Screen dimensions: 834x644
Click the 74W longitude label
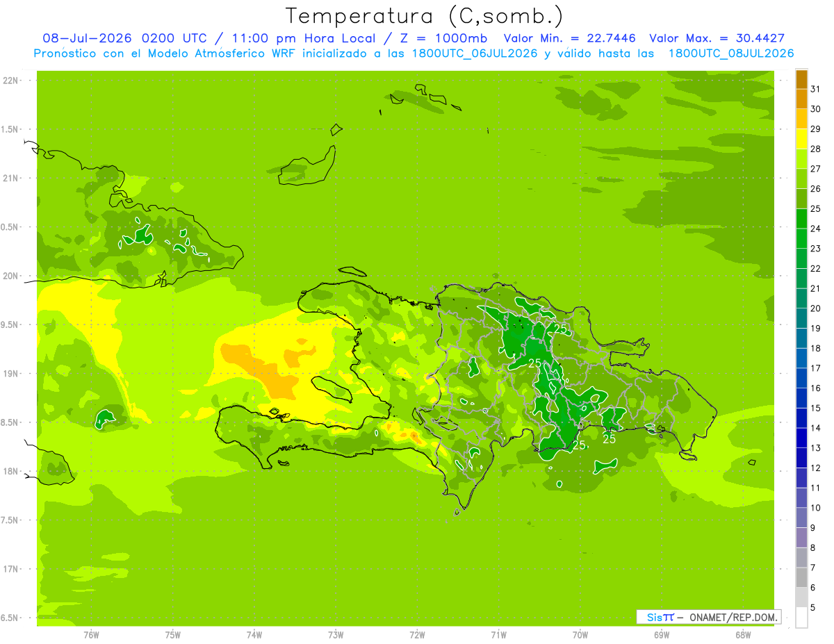click(254, 635)
